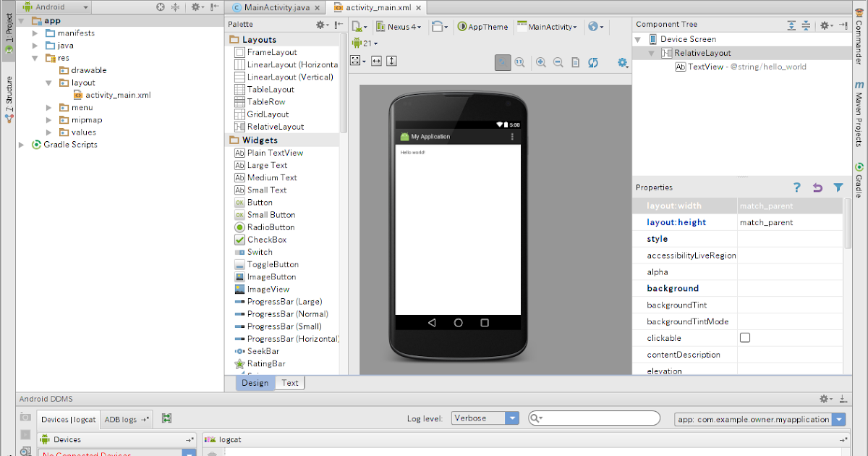The image size is (868, 456).
Task: Open Android DDMS gear settings
Action: (825, 399)
